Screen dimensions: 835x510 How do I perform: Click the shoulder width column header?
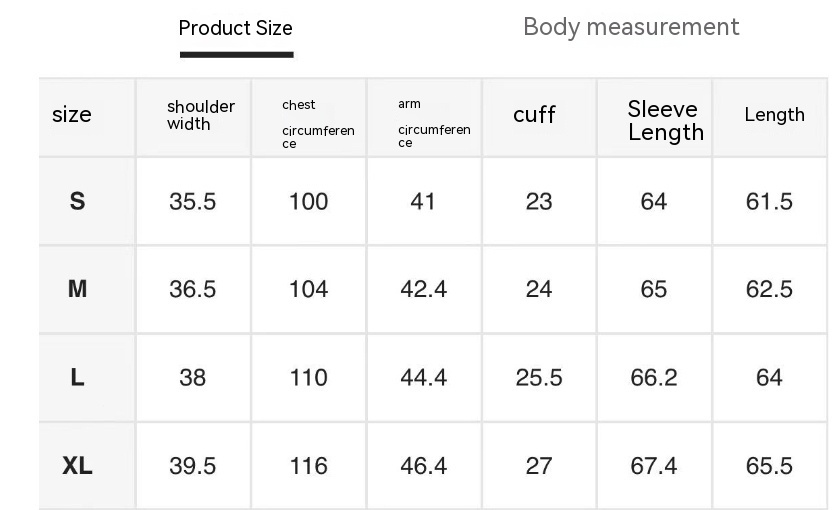pos(200,115)
